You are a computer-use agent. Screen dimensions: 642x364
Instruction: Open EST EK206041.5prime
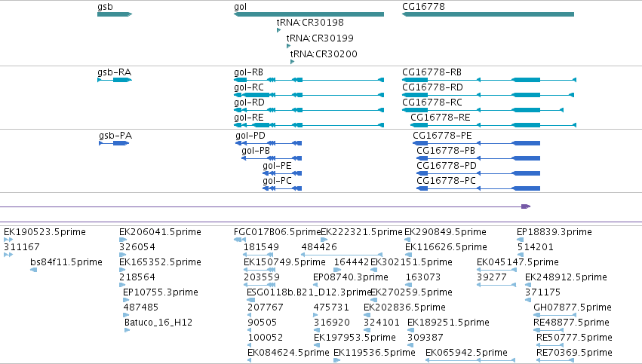(x=122, y=240)
